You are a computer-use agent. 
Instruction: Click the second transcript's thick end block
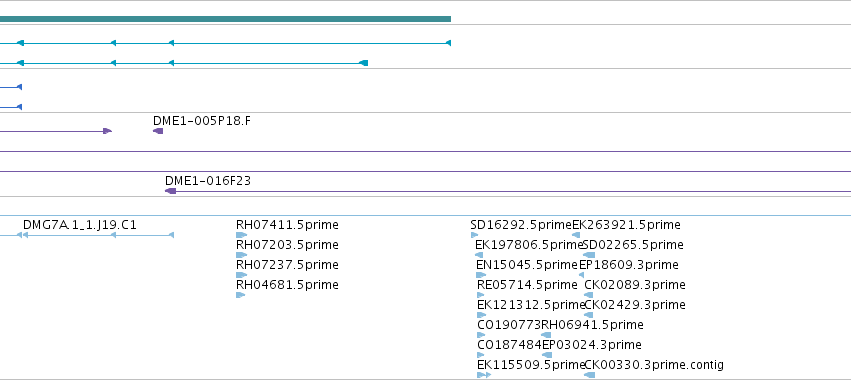pyautogui.click(x=364, y=63)
